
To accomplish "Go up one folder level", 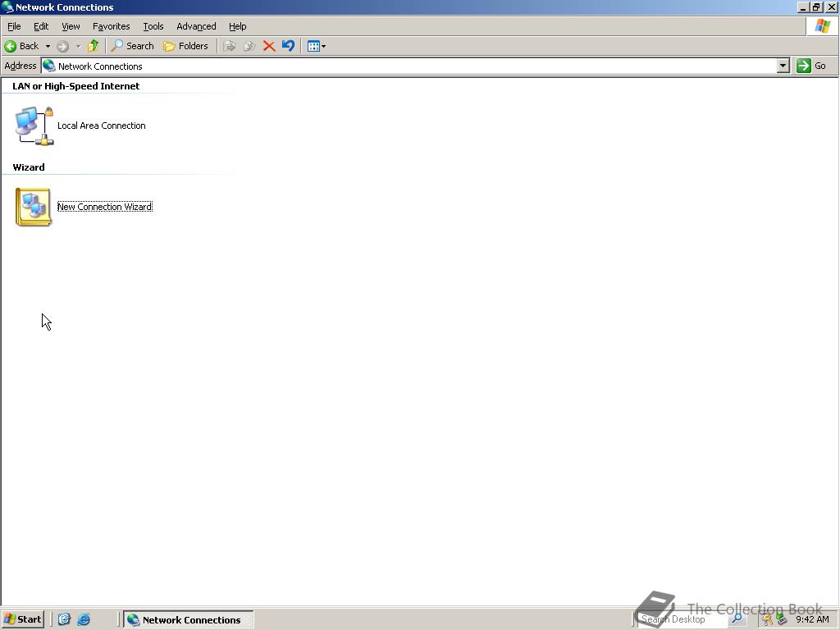I will [94, 46].
